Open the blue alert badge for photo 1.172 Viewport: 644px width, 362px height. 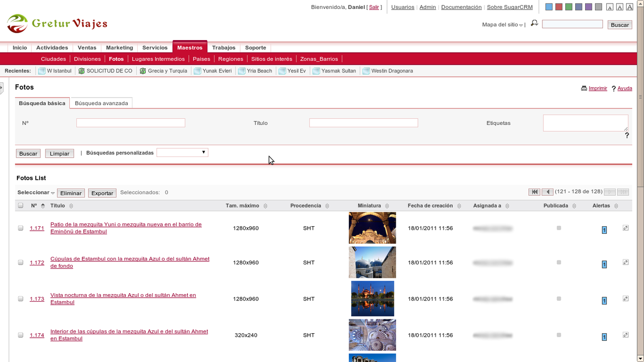pos(604,264)
